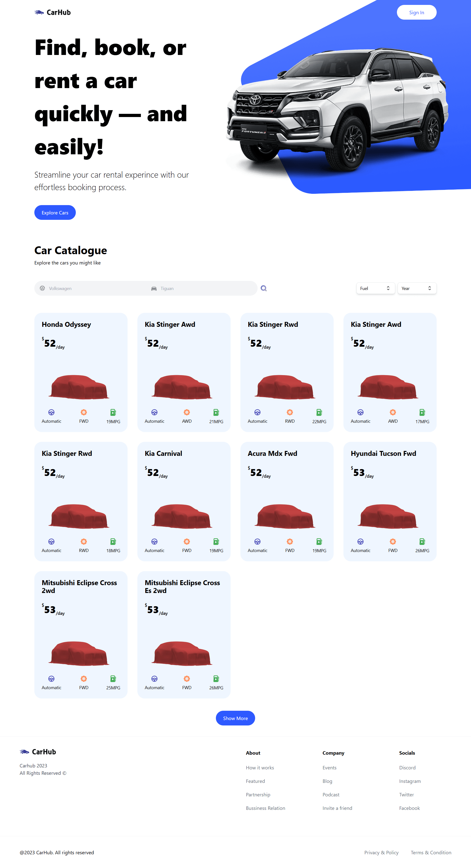Click the Sign In button

click(417, 13)
